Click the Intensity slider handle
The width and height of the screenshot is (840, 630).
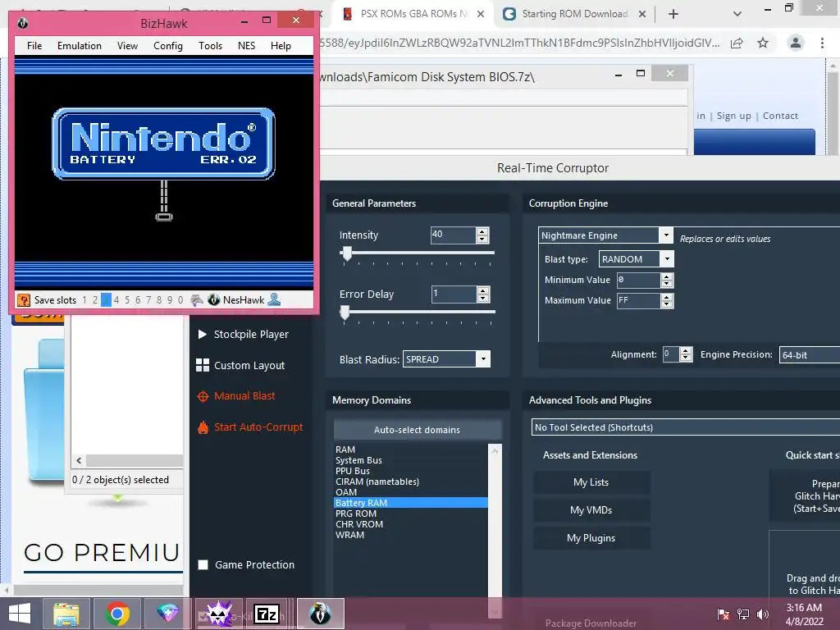click(347, 253)
